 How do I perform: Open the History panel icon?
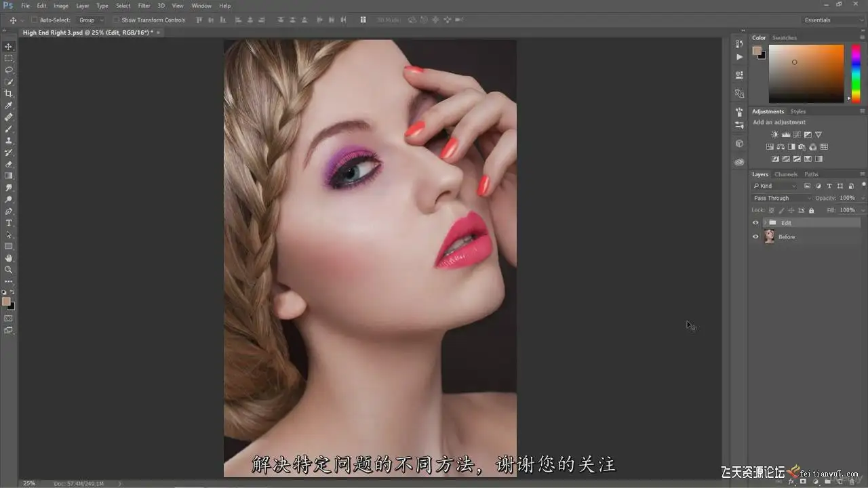[x=739, y=43]
